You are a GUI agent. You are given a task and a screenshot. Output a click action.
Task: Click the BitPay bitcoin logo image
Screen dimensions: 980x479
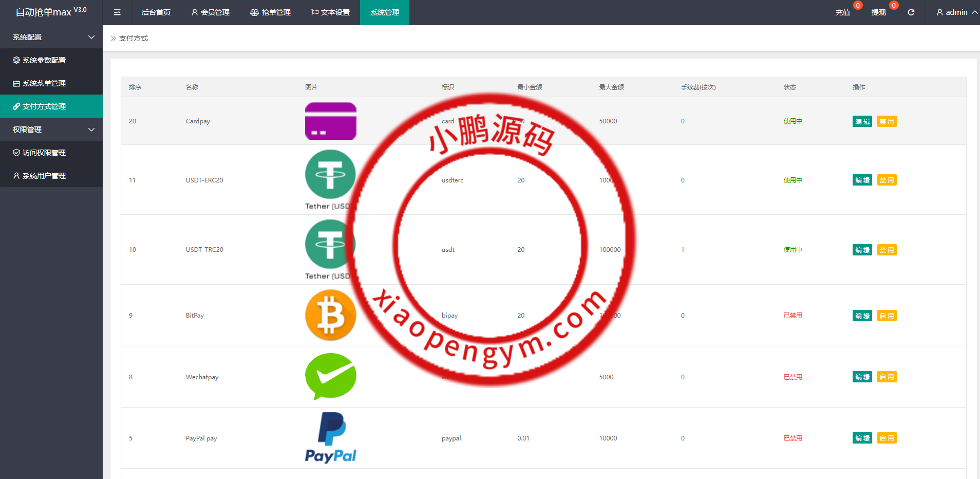[x=330, y=315]
